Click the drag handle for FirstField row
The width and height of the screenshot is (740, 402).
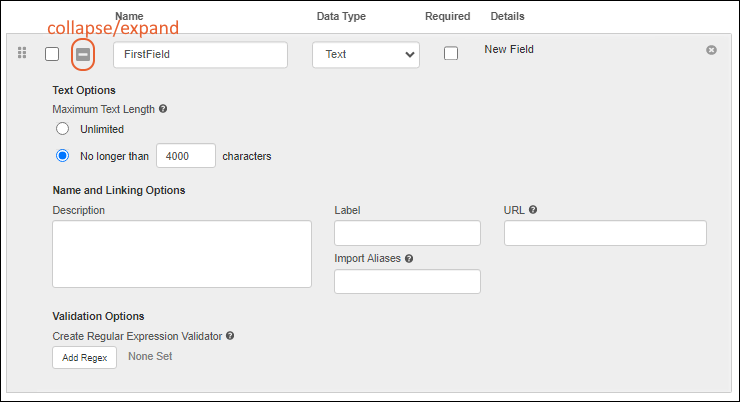point(22,53)
